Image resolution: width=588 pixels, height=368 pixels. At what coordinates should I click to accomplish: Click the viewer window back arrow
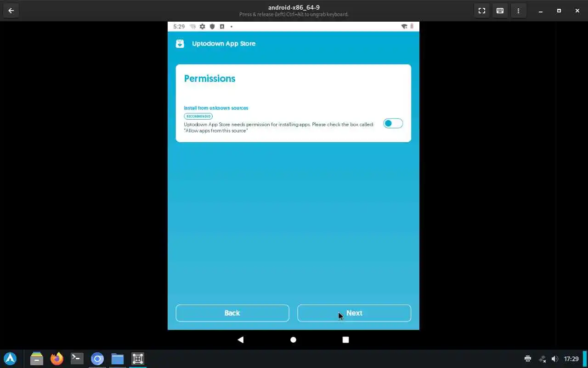tap(11, 11)
